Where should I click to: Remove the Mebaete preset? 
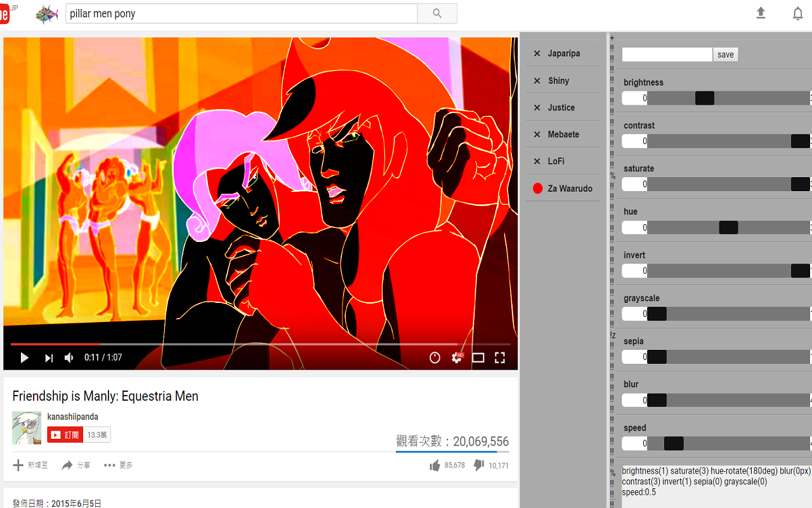click(x=537, y=135)
